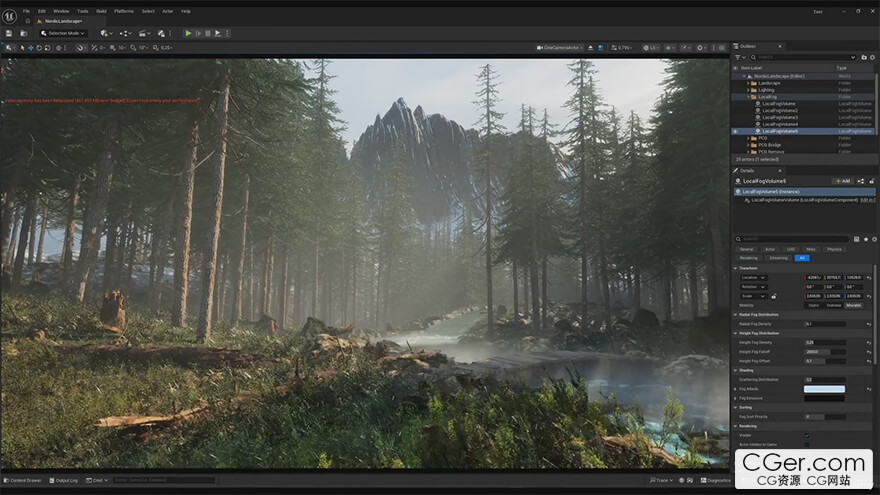Screen dimensions: 880x495
Task: Click the Stop playback toolbar icon
Action: click(x=208, y=33)
